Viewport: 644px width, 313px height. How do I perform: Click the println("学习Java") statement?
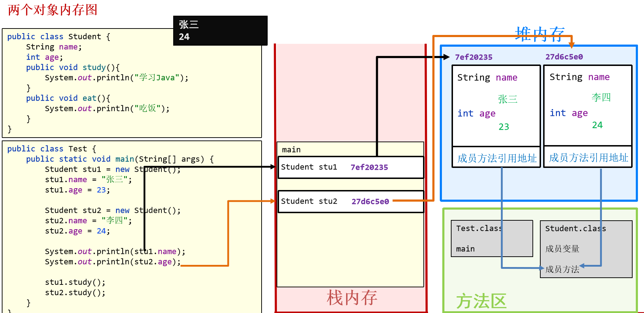coord(117,78)
